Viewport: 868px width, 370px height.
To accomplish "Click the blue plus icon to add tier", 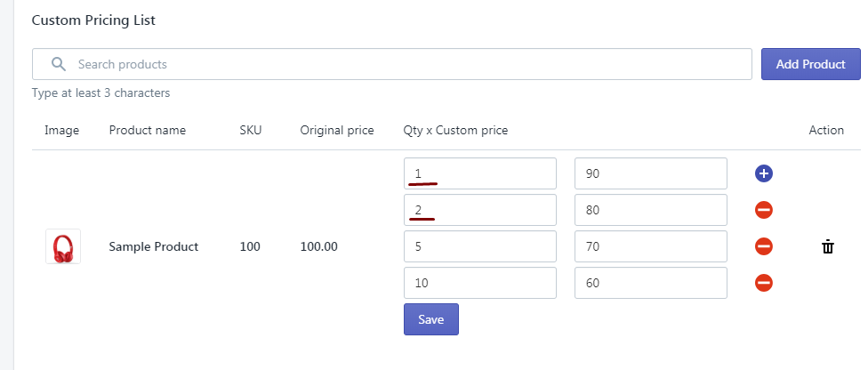I will 763,174.
